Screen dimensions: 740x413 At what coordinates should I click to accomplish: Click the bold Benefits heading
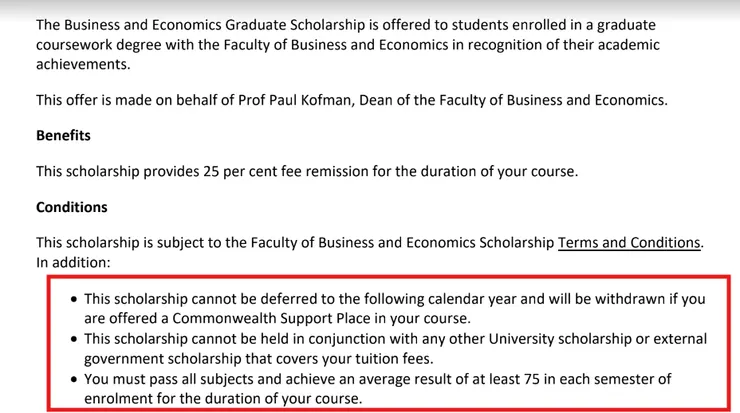(63, 135)
